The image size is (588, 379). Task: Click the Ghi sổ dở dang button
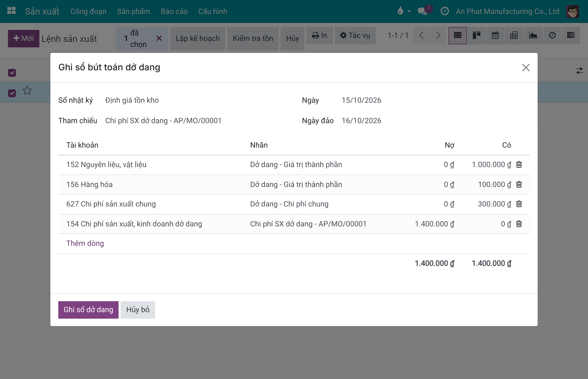[88, 310]
